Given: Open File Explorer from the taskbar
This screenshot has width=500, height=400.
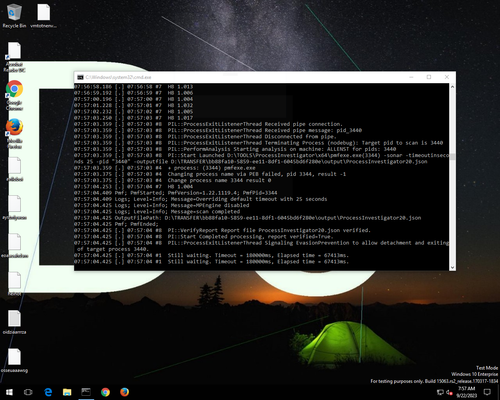Looking at the screenshot, I should tap(67, 392).
